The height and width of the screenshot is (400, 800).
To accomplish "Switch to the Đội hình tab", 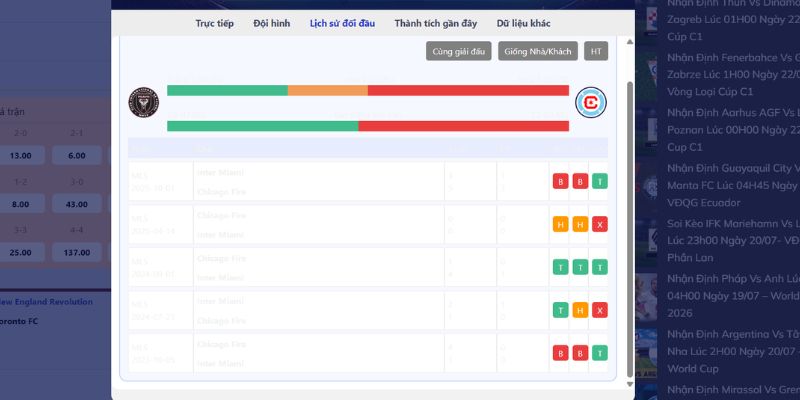I will click(272, 23).
